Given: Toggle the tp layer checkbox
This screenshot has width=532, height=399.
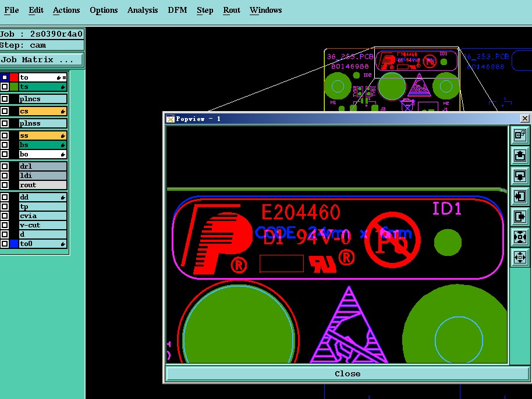Looking at the screenshot, I should (x=5, y=206).
